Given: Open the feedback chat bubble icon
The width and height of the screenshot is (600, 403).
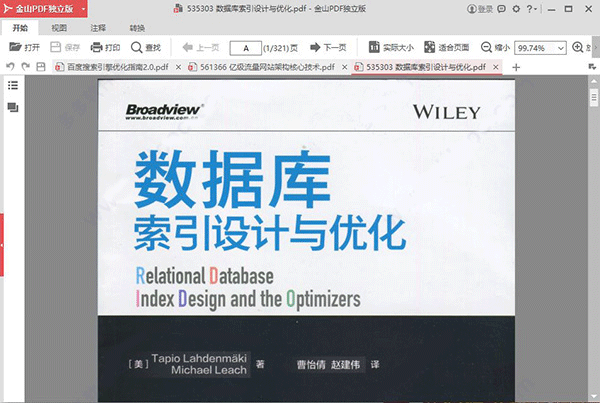Looking at the screenshot, I should (x=501, y=9).
